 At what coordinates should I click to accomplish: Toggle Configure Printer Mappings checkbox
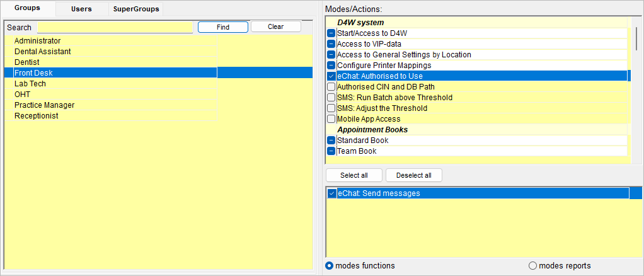pos(331,66)
